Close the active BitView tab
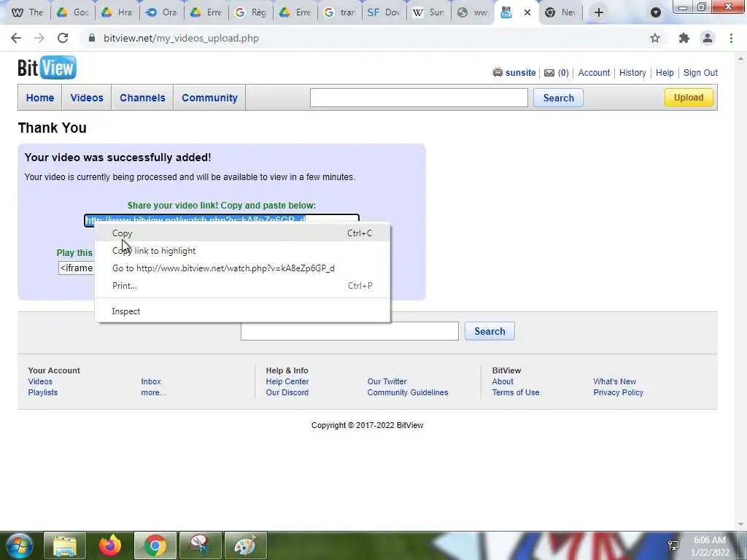 (527, 12)
